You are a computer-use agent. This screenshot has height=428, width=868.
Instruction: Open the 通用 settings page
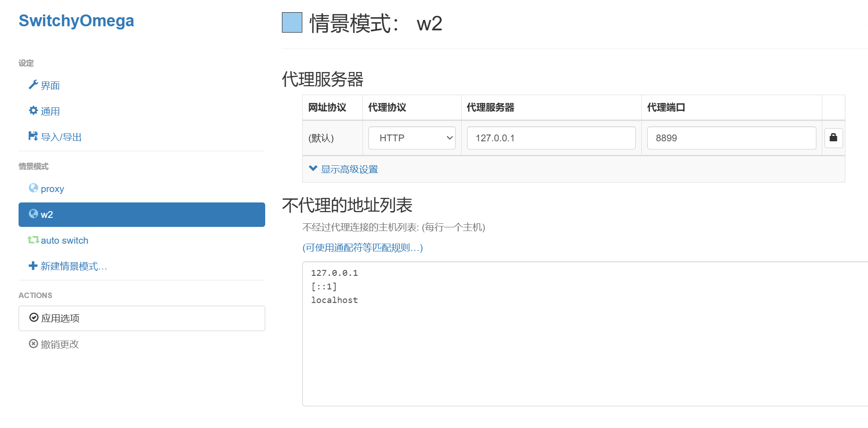coord(50,111)
